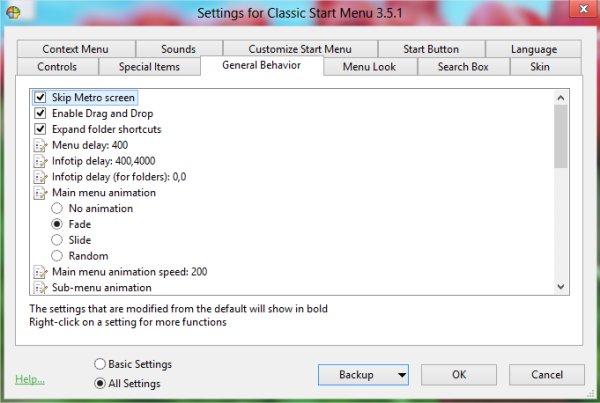Select the Menu delay: 400 setting
The width and height of the screenshot is (600, 403).
tap(90, 145)
